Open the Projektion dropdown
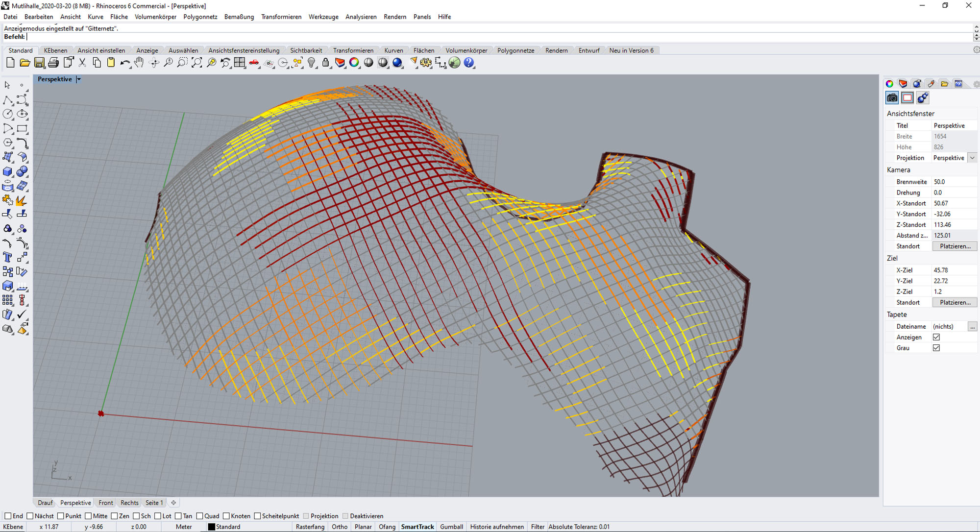Image resolution: width=980 pixels, height=532 pixels. 972,158
